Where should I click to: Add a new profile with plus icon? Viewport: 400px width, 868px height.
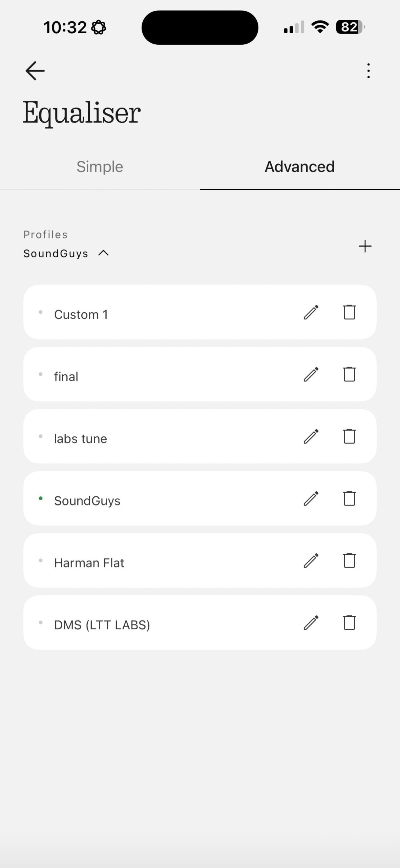tap(365, 246)
